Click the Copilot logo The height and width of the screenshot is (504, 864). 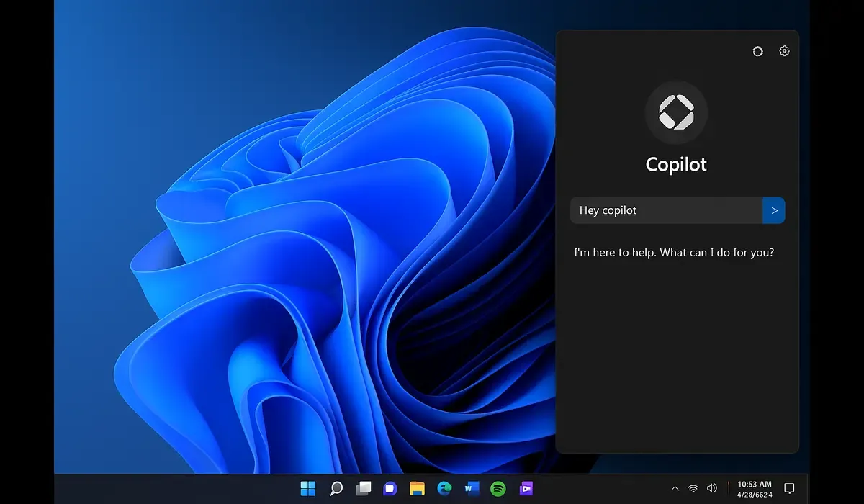pyautogui.click(x=676, y=112)
